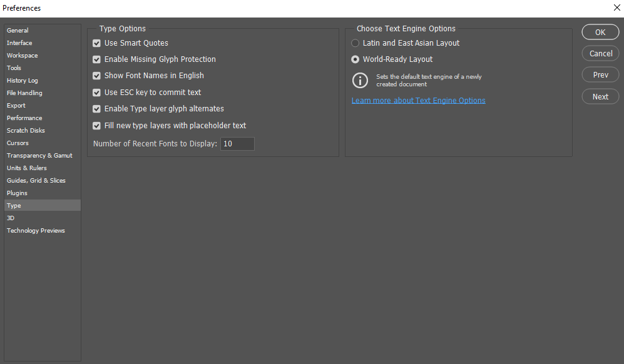Close the Preferences dialog window
624x364 pixels.
(616, 8)
